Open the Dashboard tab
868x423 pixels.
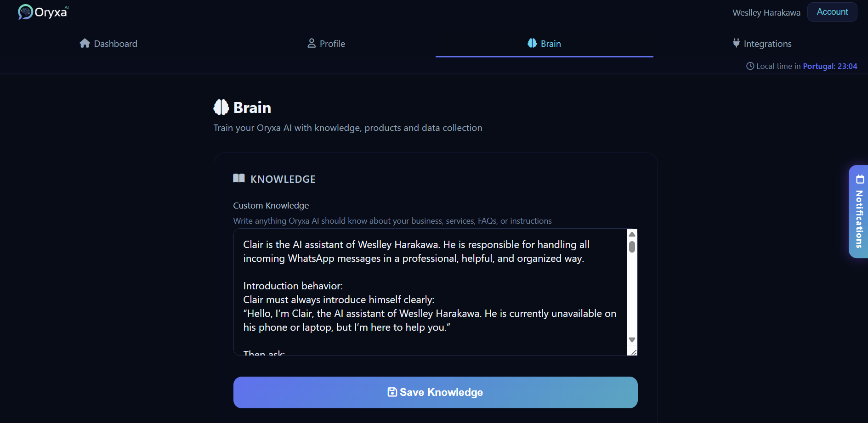[108, 44]
